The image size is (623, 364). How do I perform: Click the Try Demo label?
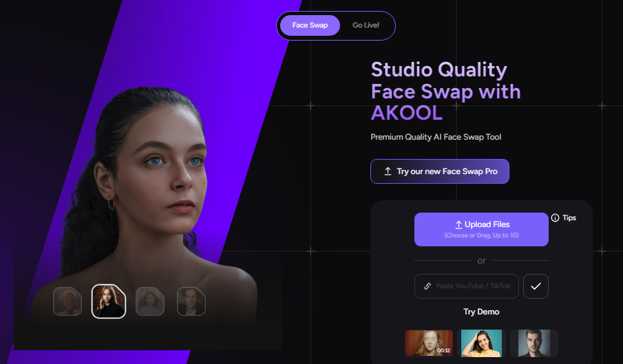click(x=481, y=312)
